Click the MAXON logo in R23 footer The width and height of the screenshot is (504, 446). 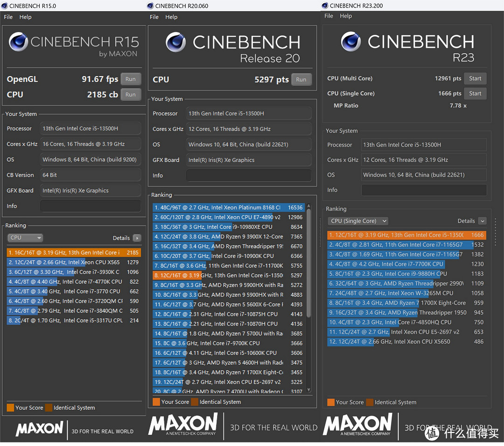357,425
